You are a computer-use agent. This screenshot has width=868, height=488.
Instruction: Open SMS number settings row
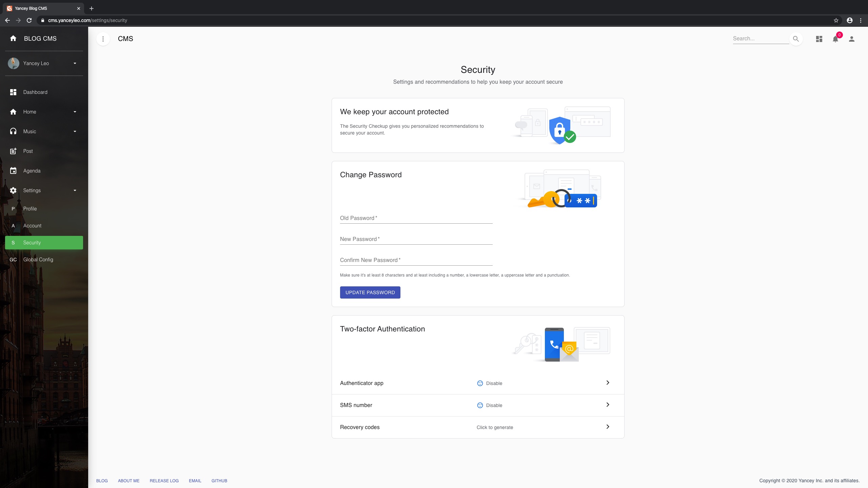[477, 405]
